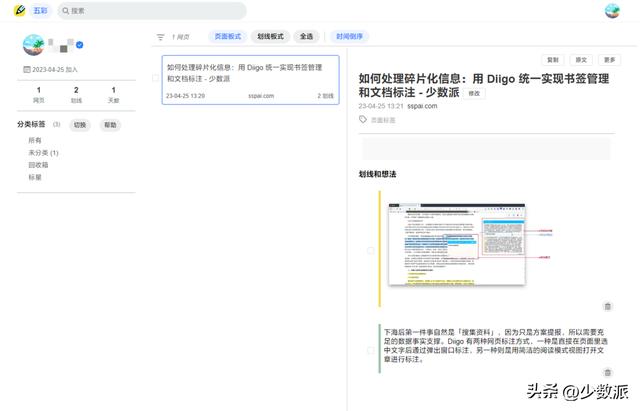This screenshot has height=411, width=640.
Task: Click the highlighted paragraph starting 下海后第一件事
Action: [x=496, y=346]
